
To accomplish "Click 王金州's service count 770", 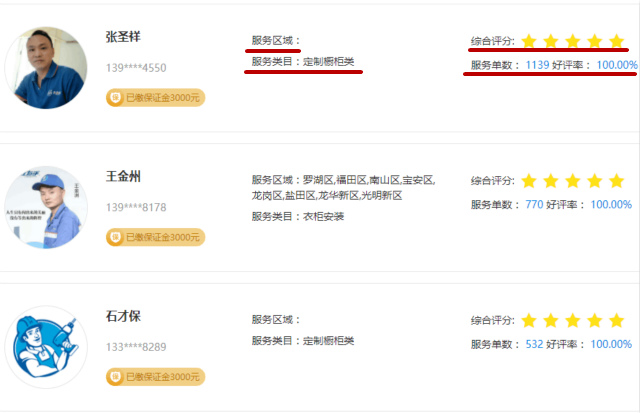I will click(x=534, y=205).
